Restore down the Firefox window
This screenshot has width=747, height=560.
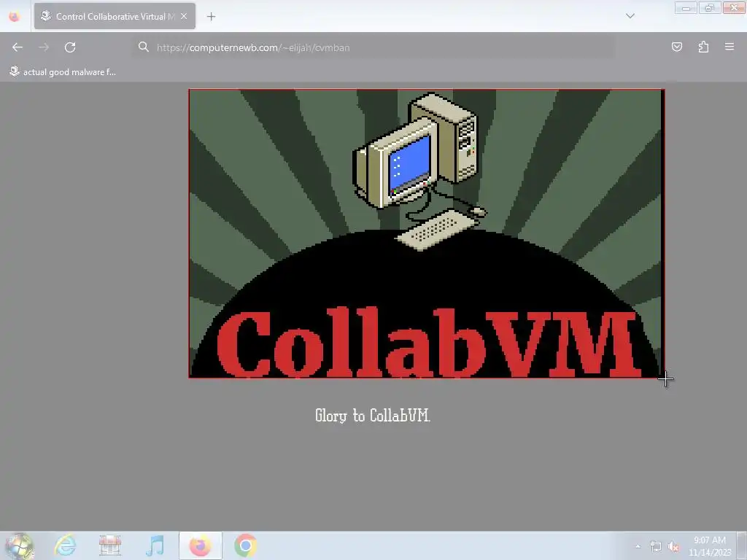click(x=709, y=7)
